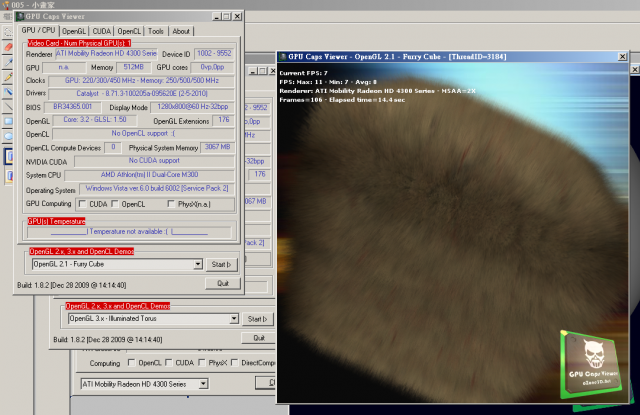
Task: Switch to the Tools tab
Action: point(156,31)
